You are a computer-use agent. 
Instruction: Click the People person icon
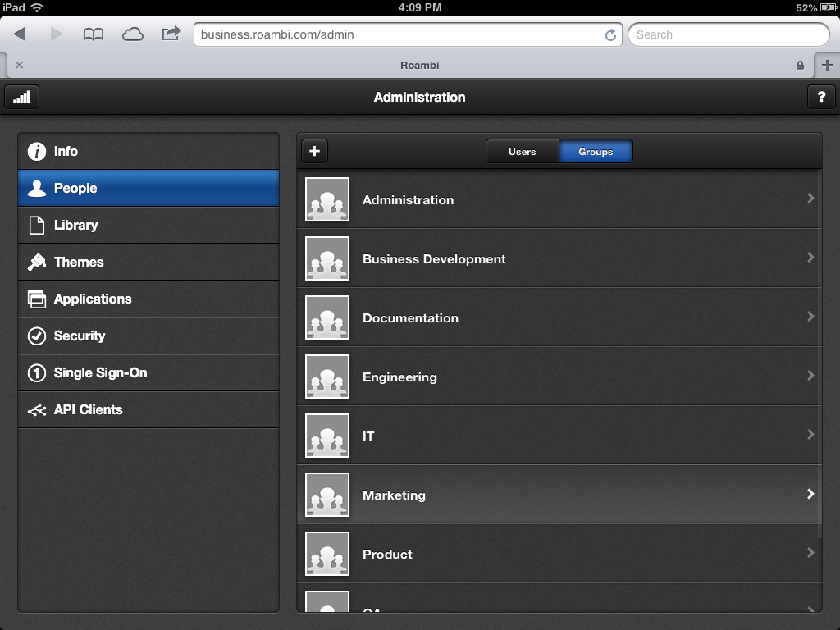click(37, 188)
